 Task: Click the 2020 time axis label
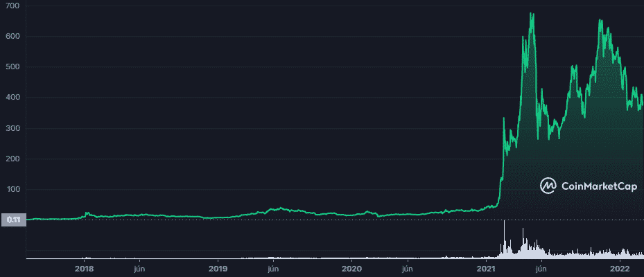coord(352,268)
